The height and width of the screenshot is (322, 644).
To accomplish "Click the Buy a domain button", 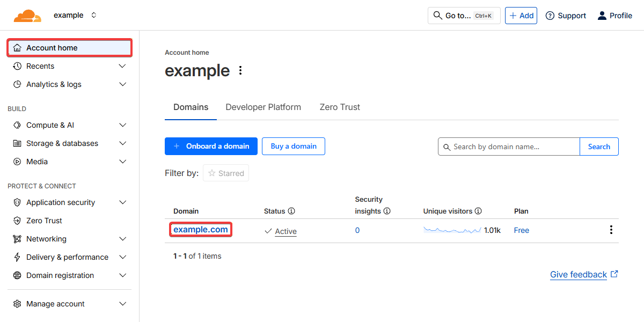I will pos(293,147).
